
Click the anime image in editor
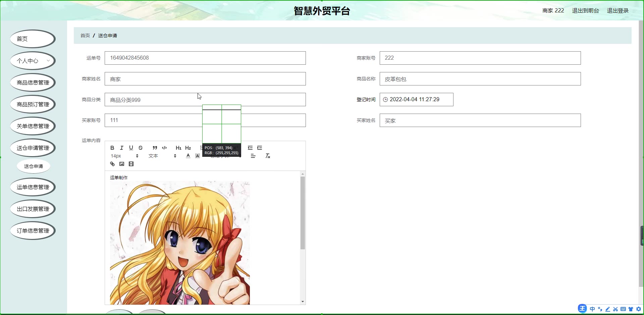click(180, 243)
